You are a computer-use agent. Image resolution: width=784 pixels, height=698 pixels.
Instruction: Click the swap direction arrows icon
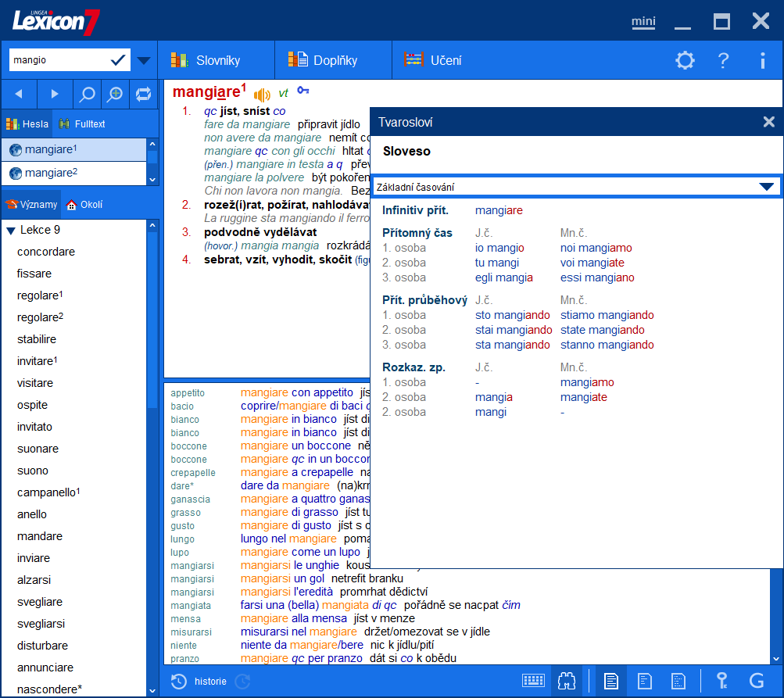(143, 94)
